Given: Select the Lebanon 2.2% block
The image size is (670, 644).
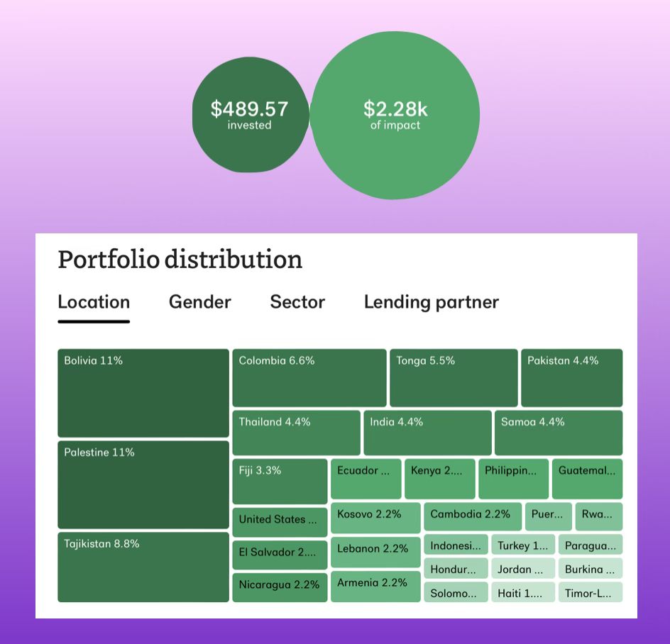Looking at the screenshot, I should click(x=375, y=553).
